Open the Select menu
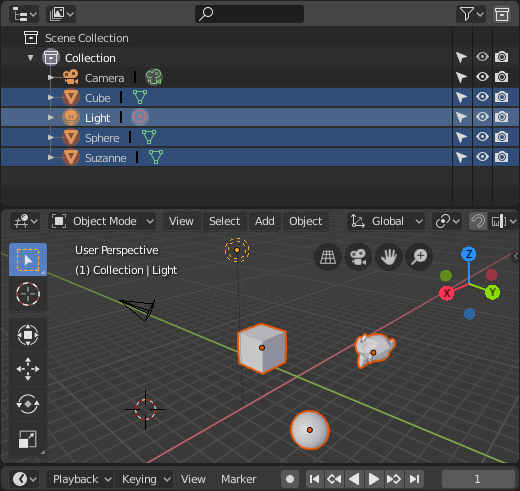Image resolution: width=520 pixels, height=491 pixels. (x=224, y=221)
